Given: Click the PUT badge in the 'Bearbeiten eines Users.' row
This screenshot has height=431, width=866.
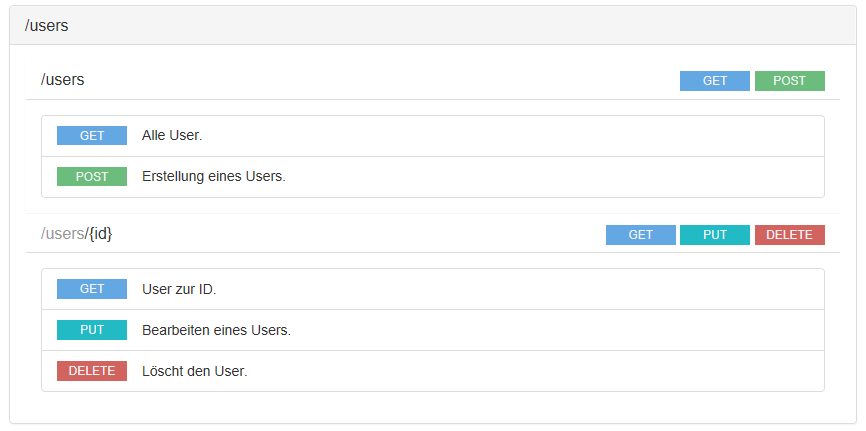Looking at the screenshot, I should (x=92, y=330).
